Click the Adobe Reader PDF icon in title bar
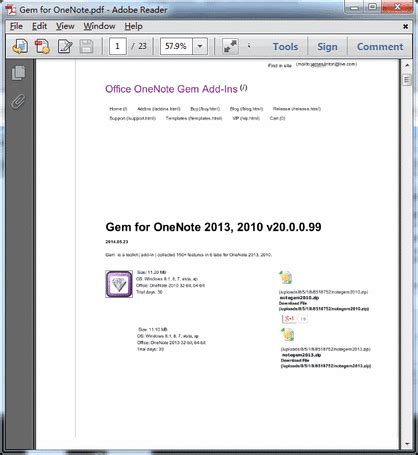The width and height of the screenshot is (418, 455). (x=12, y=10)
